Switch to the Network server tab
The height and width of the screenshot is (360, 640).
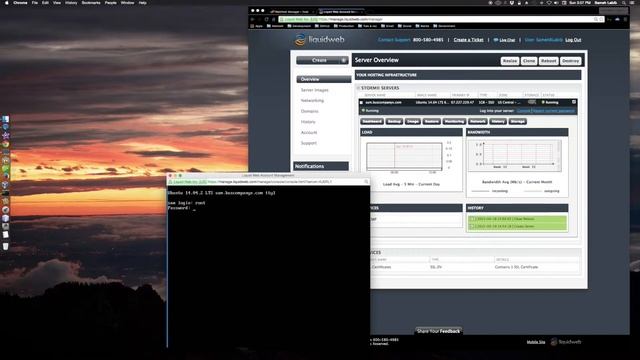tap(477, 121)
